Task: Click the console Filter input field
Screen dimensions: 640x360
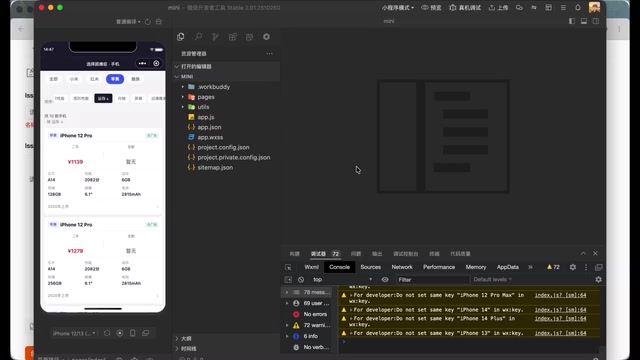Action: (433, 280)
